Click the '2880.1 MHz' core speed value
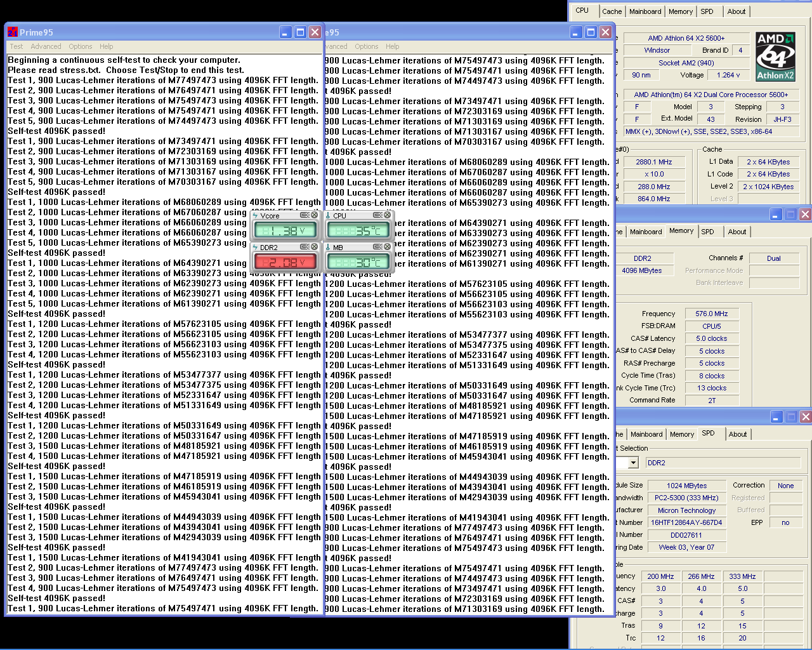The height and width of the screenshot is (650, 812). point(654,162)
